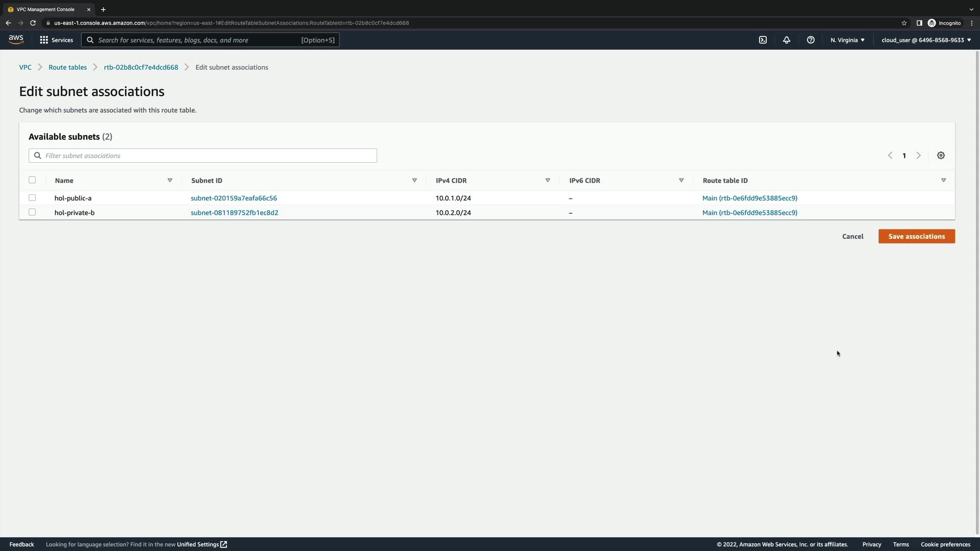This screenshot has width=980, height=551.
Task: Toggle the select all subnets checkbox
Action: (32, 180)
